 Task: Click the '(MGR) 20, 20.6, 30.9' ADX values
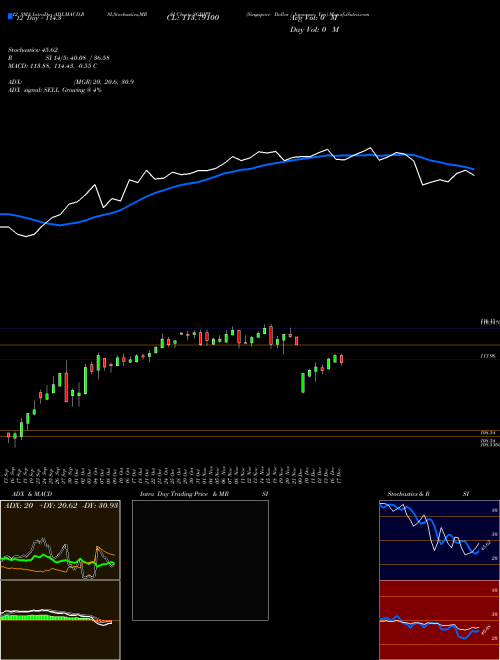click(x=104, y=82)
